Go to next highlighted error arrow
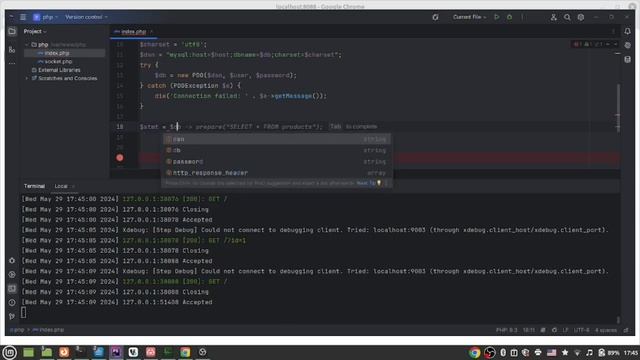 click(x=615, y=44)
